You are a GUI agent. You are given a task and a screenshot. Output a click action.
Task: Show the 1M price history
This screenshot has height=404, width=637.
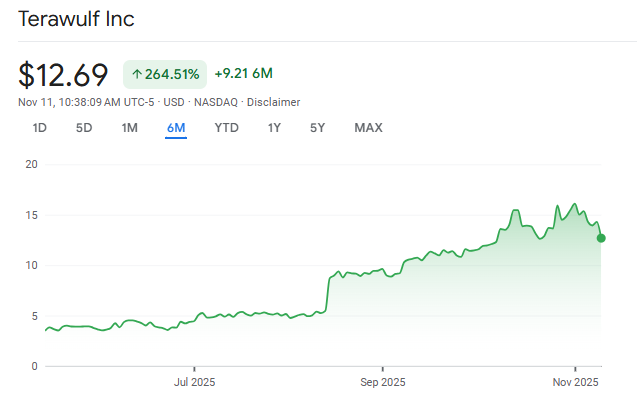pyautogui.click(x=130, y=127)
